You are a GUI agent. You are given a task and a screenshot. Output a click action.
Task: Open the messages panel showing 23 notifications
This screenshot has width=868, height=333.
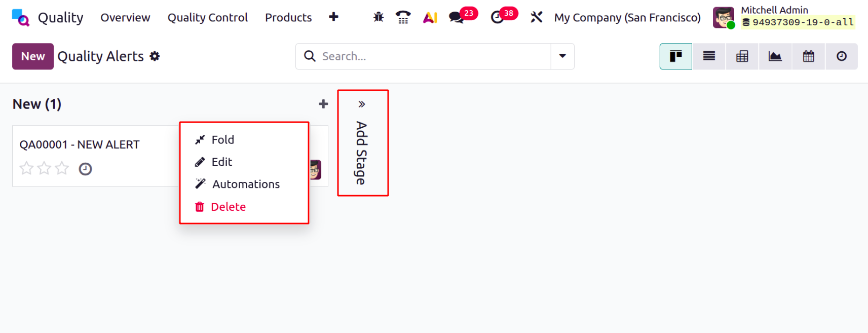click(x=456, y=17)
